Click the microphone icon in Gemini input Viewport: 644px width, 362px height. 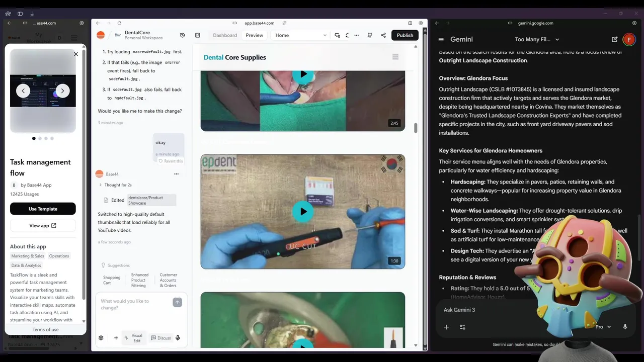click(x=625, y=327)
